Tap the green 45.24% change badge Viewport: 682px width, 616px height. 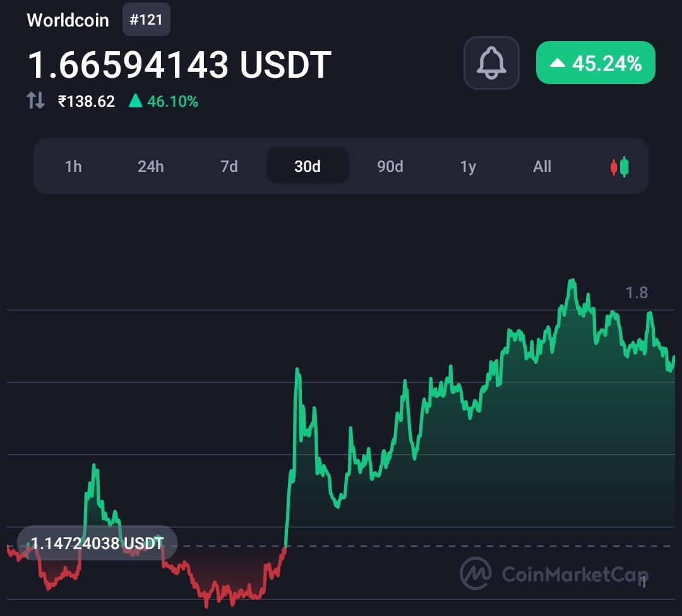595,63
